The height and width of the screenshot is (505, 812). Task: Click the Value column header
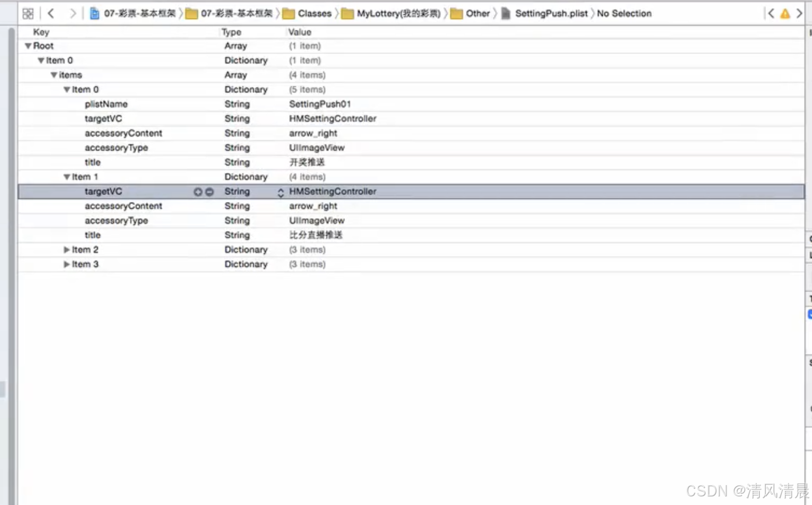tap(300, 32)
